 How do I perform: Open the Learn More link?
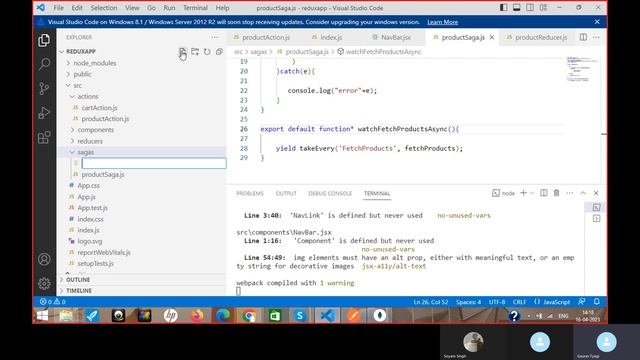442,22
